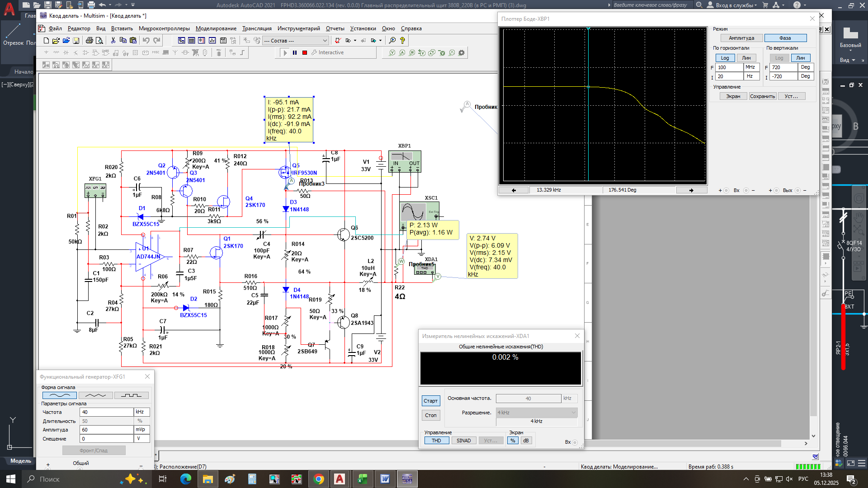This screenshot has height=488, width=868.
Task: Set horizontal axis to Log scale
Action: coord(725,58)
